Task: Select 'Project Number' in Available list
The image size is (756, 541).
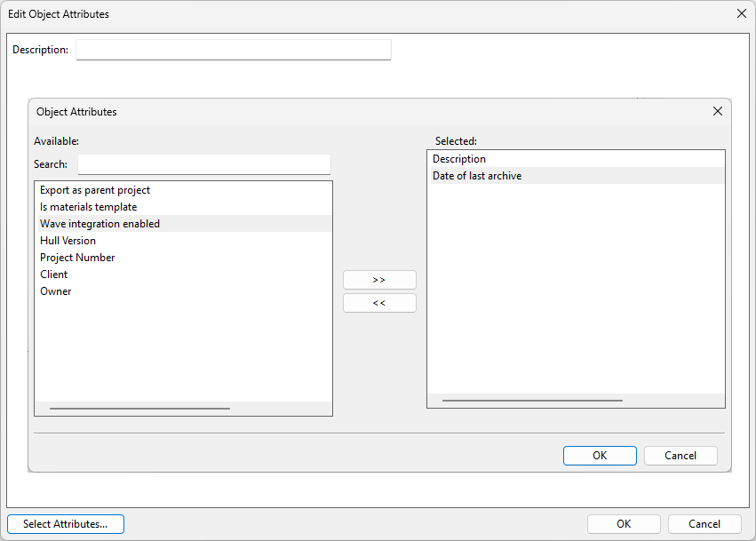Action: 184,258
